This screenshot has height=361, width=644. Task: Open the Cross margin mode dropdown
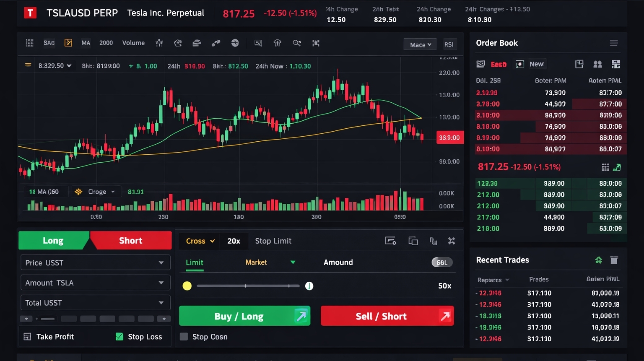[200, 241]
